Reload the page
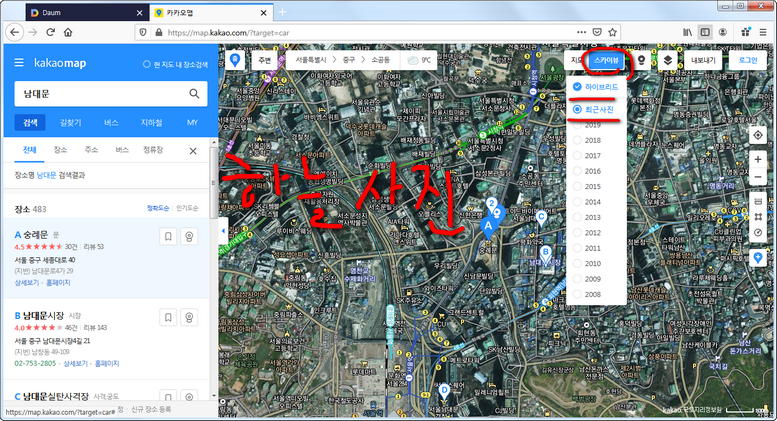 click(50, 33)
